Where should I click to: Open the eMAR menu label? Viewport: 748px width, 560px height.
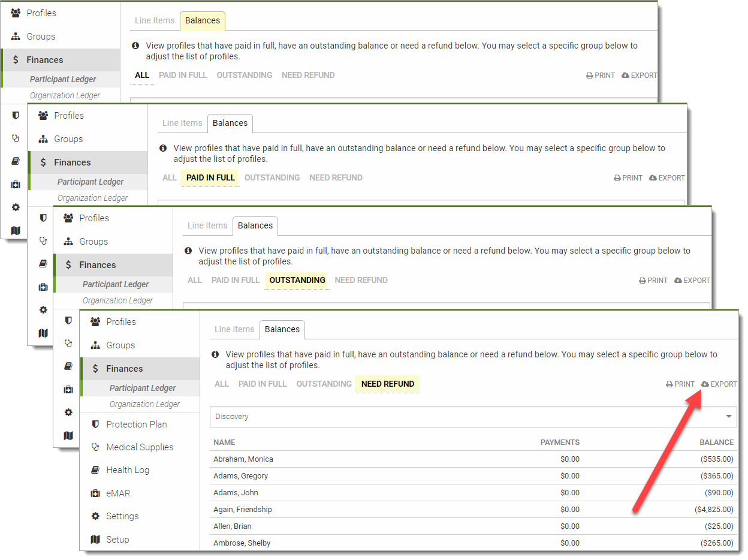point(118,493)
